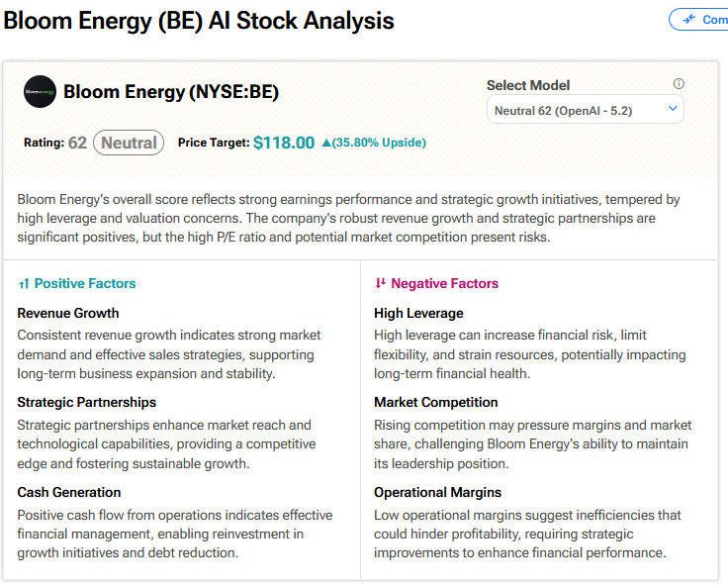Click the Revenue Growth factor heading

68,314
